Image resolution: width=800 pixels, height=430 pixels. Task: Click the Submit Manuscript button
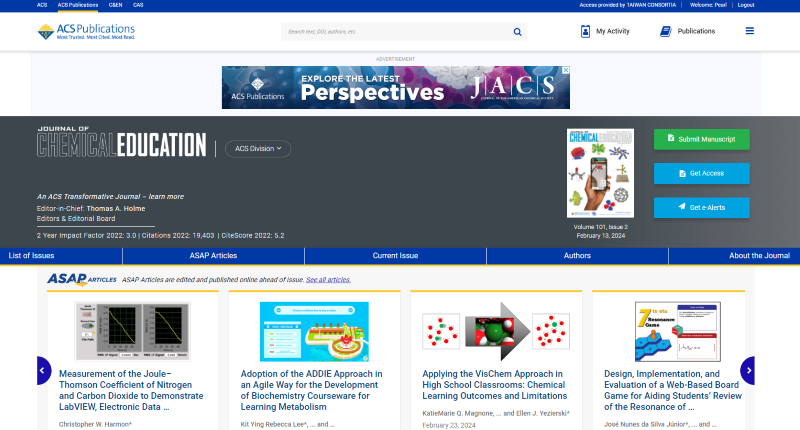tap(701, 139)
